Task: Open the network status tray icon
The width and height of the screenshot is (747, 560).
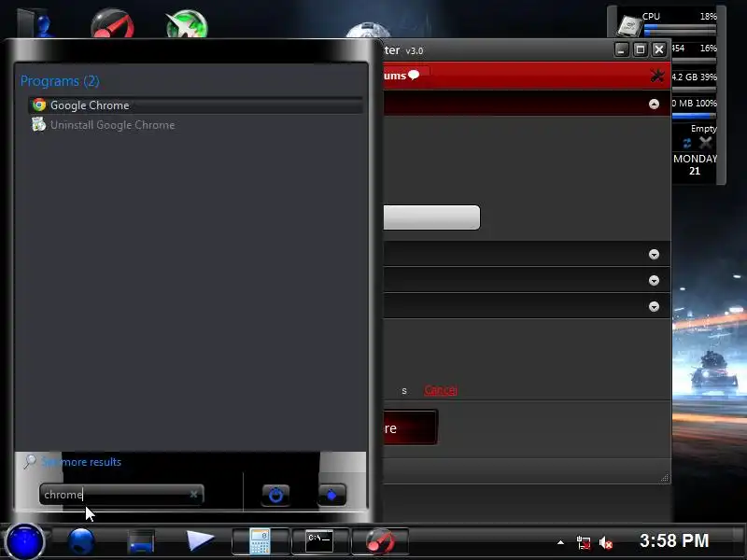Action: (x=584, y=542)
